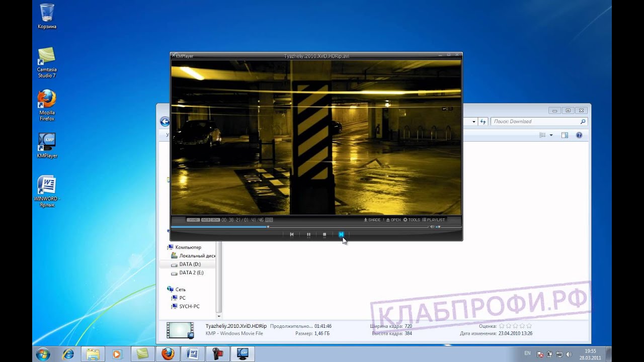644x362 pixels.
Task: Click the SHADE button in KMPlayer
Action: 372,220
